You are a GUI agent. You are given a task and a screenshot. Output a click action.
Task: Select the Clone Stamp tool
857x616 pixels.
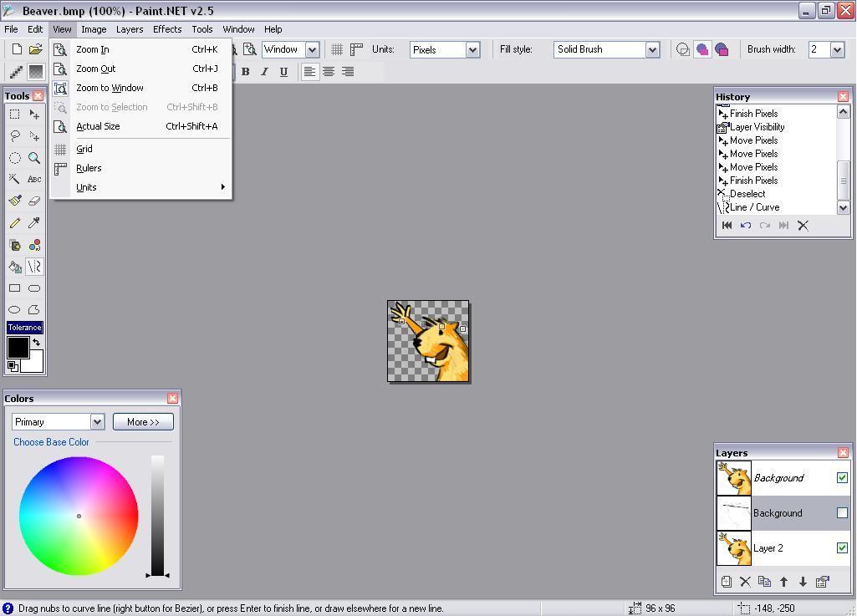tap(14, 246)
